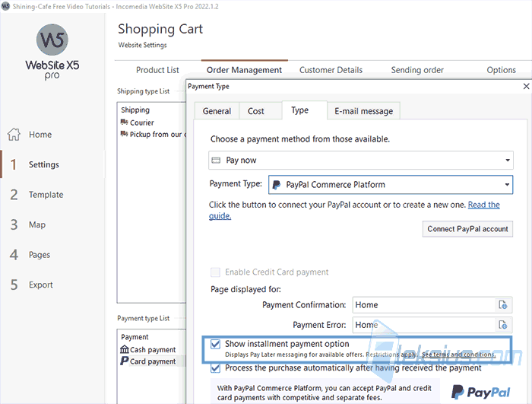The width and height of the screenshot is (532, 404).
Task: Click PayPal icon in Payment Type combo
Action: (x=277, y=185)
